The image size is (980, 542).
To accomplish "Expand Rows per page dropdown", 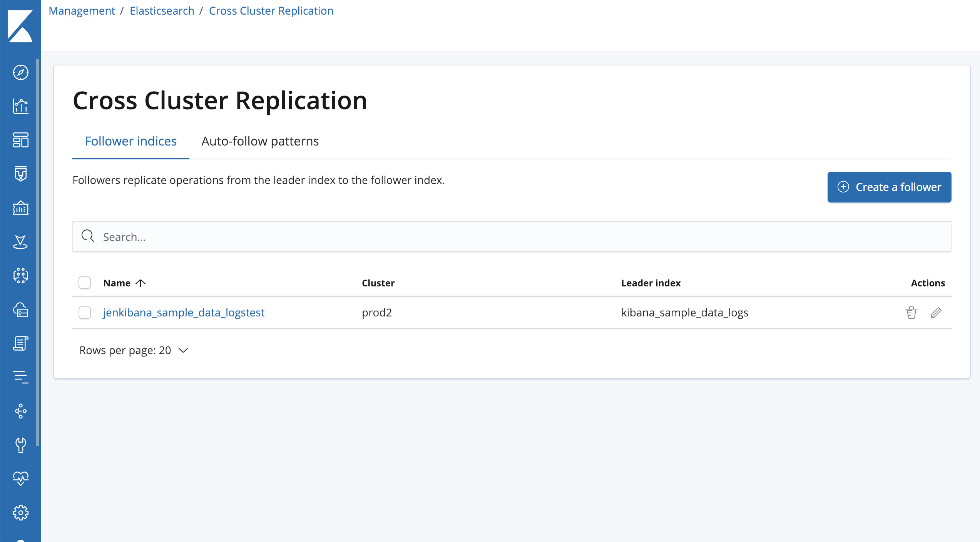I will pos(134,350).
